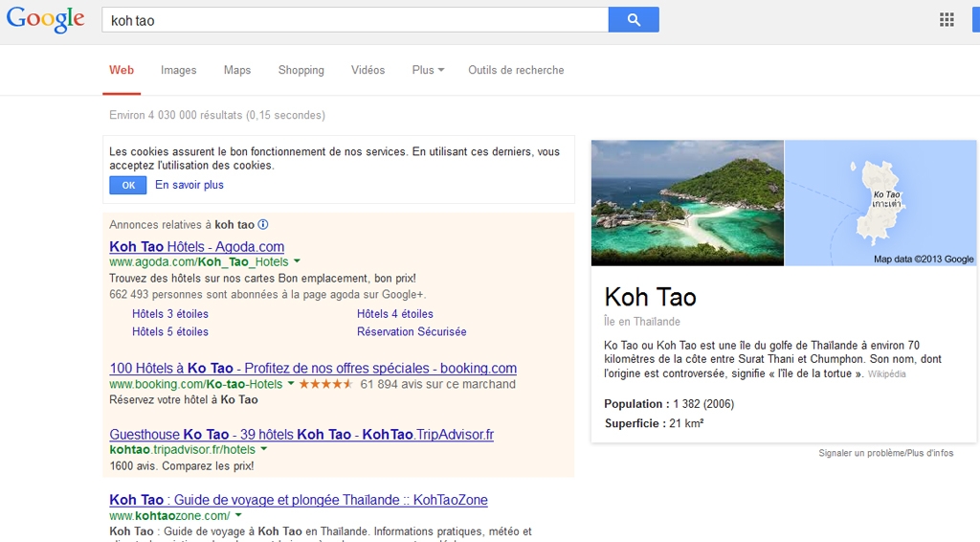Click the Superficie label in the info panel
Image resolution: width=980 pixels, height=542 pixels.
click(x=635, y=423)
